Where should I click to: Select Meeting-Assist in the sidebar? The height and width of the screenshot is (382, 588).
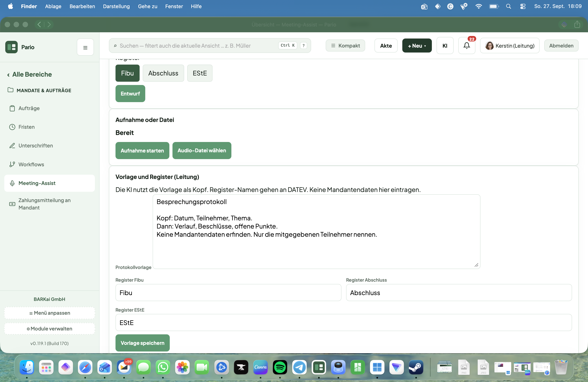pos(49,183)
